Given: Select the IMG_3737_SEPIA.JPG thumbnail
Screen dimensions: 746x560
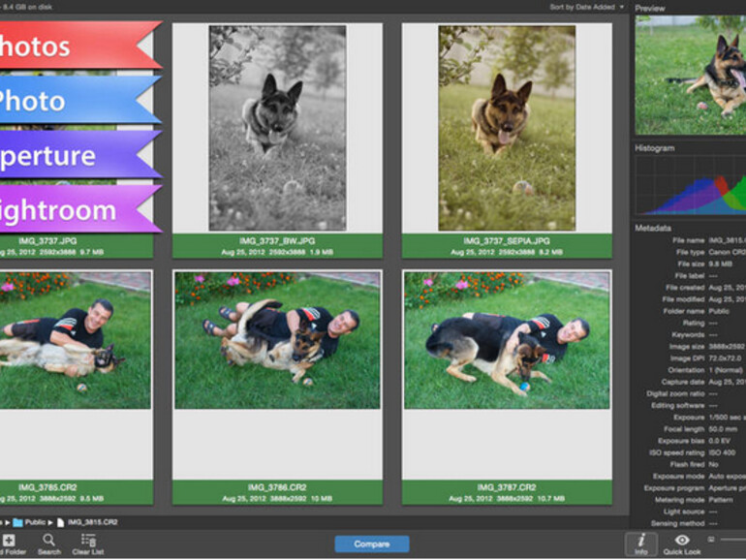Looking at the screenshot, I should 507,129.
